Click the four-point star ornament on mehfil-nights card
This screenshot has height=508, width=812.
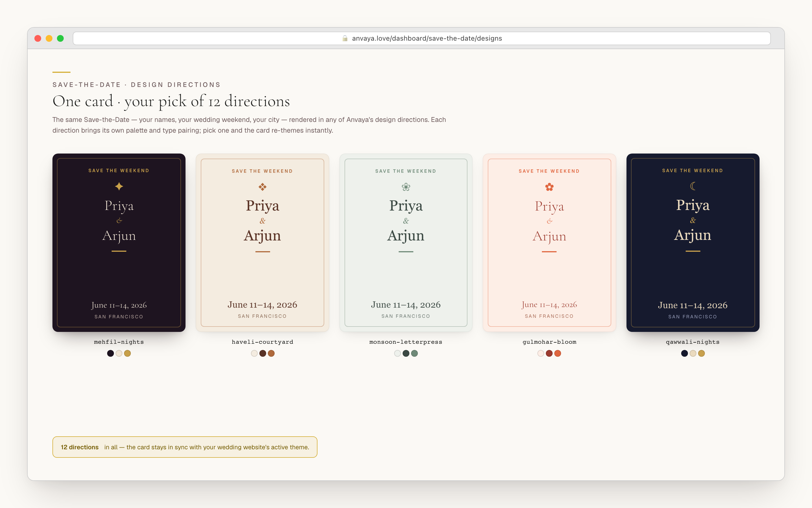119,186
